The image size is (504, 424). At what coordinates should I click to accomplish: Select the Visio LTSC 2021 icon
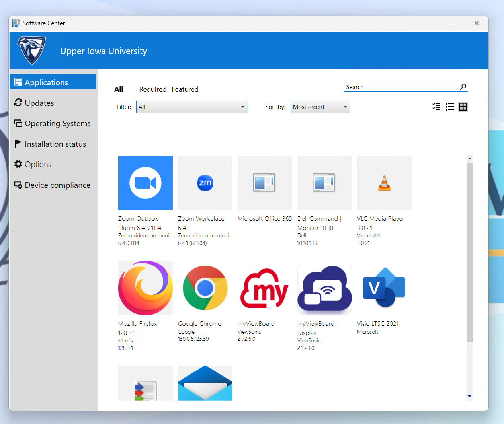click(x=384, y=288)
